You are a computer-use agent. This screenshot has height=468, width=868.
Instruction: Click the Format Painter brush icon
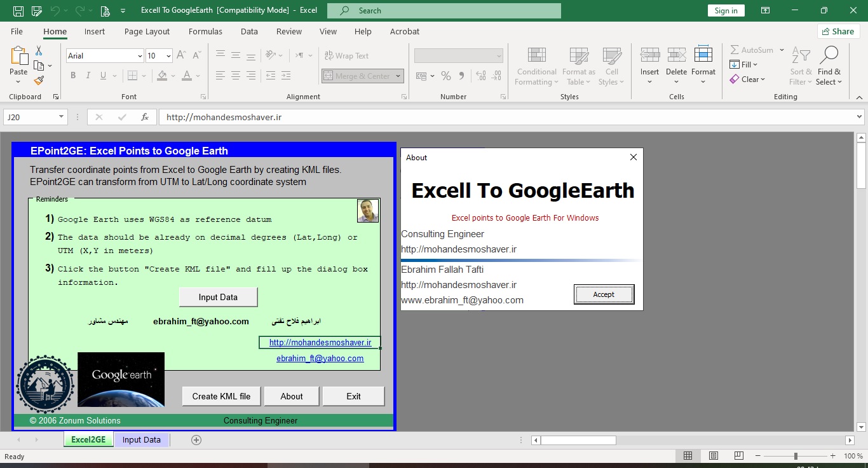point(39,81)
